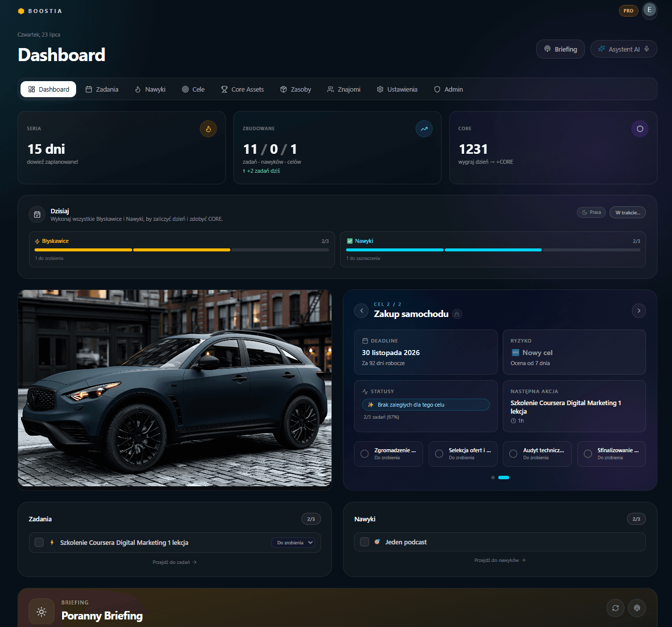672x627 pixels.
Task: Click the Za 92 dni robocze text
Action: (x=383, y=364)
